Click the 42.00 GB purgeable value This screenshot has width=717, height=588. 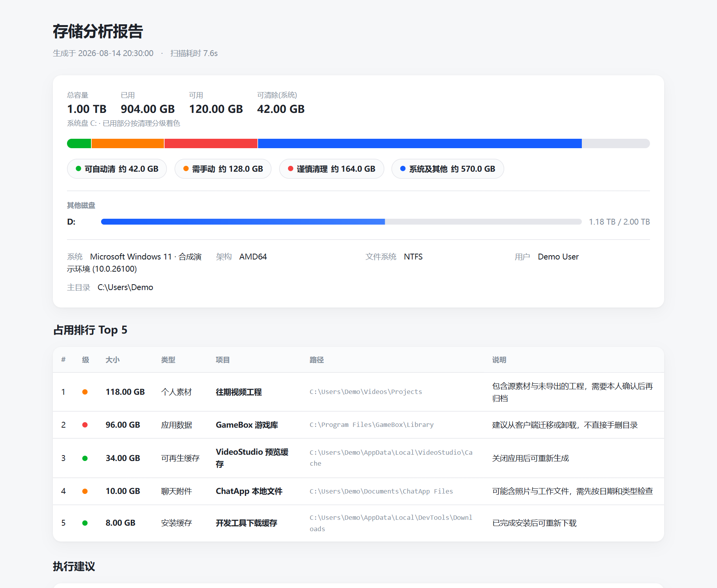281,109
